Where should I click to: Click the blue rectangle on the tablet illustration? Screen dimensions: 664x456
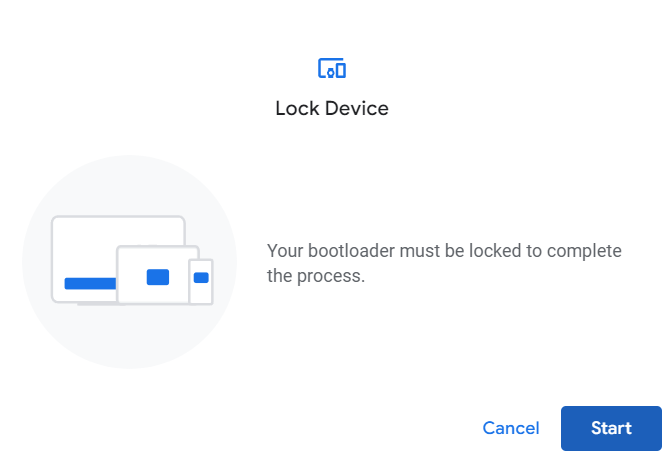(x=158, y=277)
